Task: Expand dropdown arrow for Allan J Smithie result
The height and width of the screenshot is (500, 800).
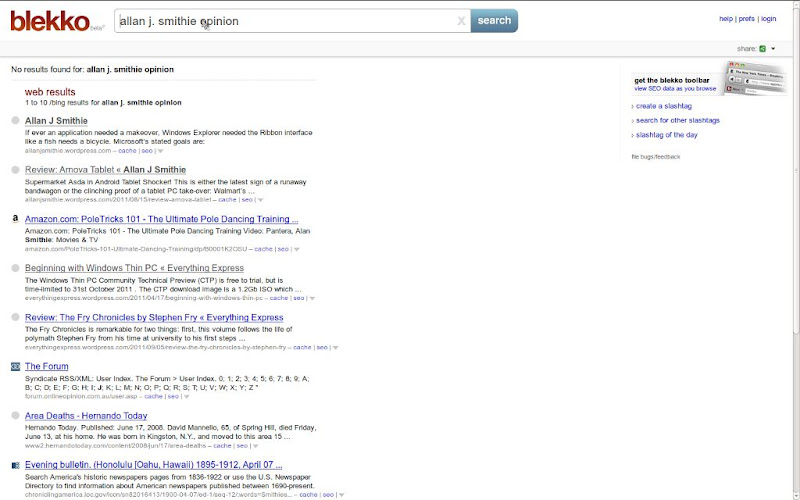Action: [160, 151]
